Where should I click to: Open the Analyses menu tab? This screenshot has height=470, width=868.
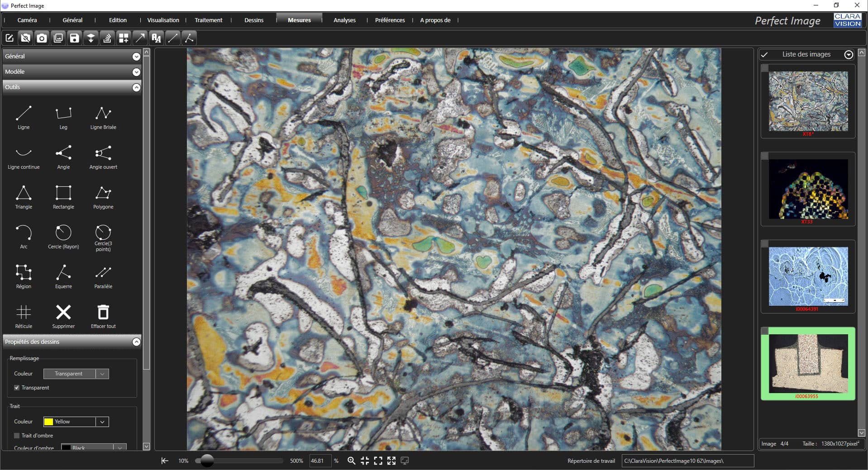[x=344, y=20]
